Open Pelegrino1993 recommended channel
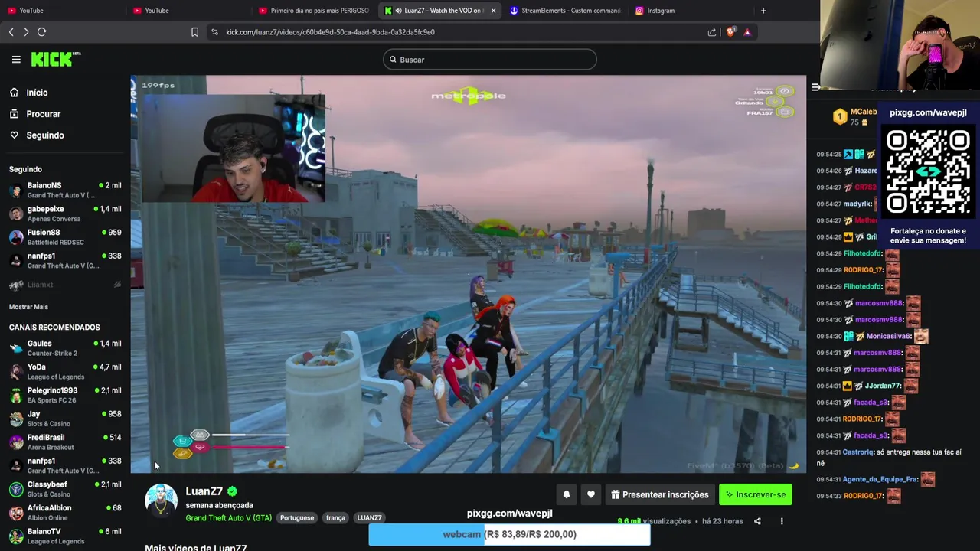The width and height of the screenshot is (980, 551). tap(65, 395)
